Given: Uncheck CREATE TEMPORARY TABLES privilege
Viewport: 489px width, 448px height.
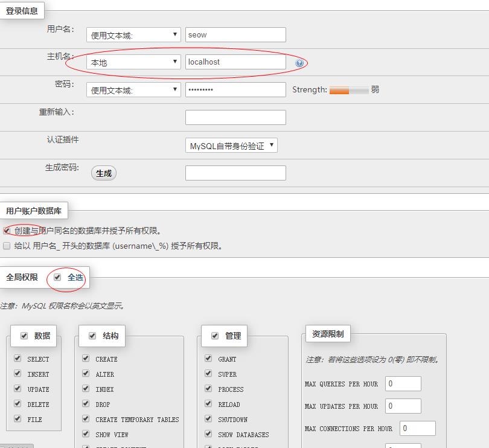Looking at the screenshot, I should point(87,419).
